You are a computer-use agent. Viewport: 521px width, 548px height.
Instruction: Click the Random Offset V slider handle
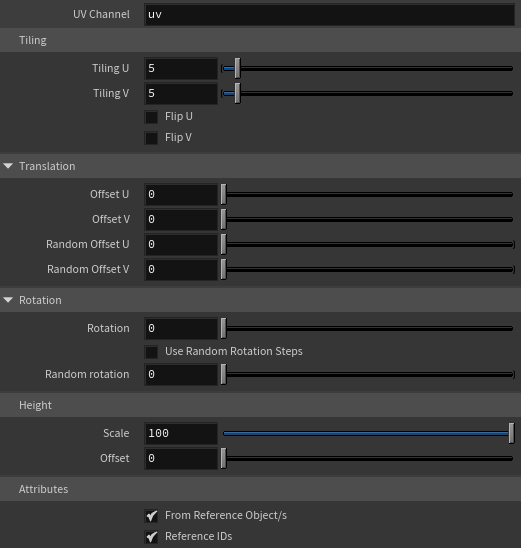pos(224,269)
